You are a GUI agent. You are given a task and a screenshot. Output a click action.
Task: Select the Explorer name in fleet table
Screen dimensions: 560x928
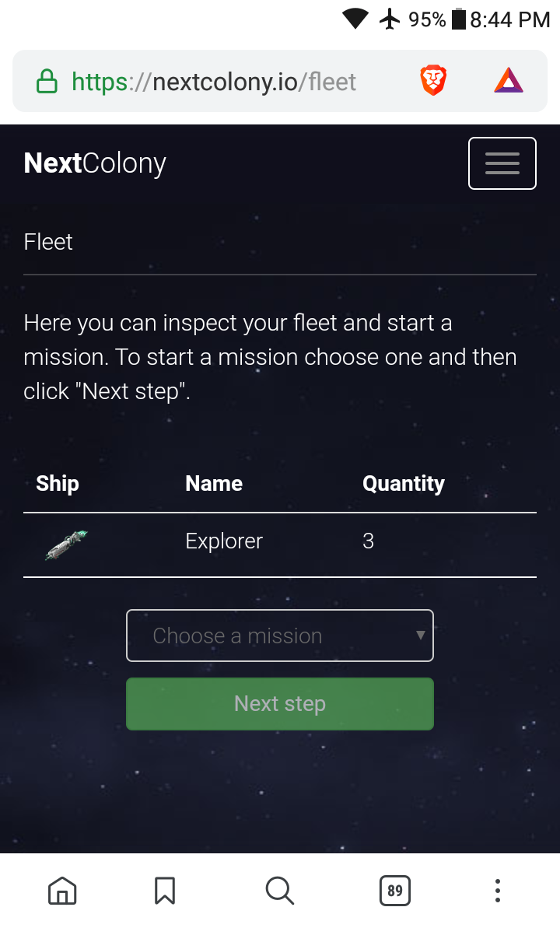point(224,541)
